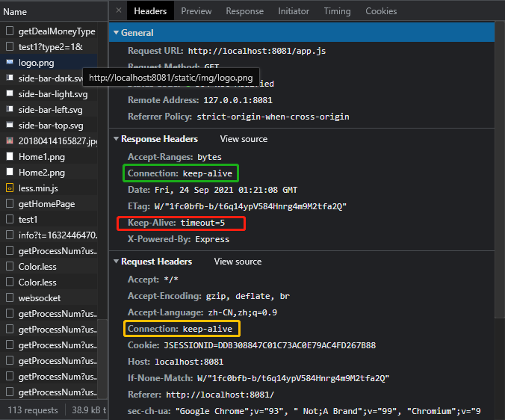The image size is (505, 420).
Task: Click the Referrer Policy value
Action: click(x=273, y=117)
